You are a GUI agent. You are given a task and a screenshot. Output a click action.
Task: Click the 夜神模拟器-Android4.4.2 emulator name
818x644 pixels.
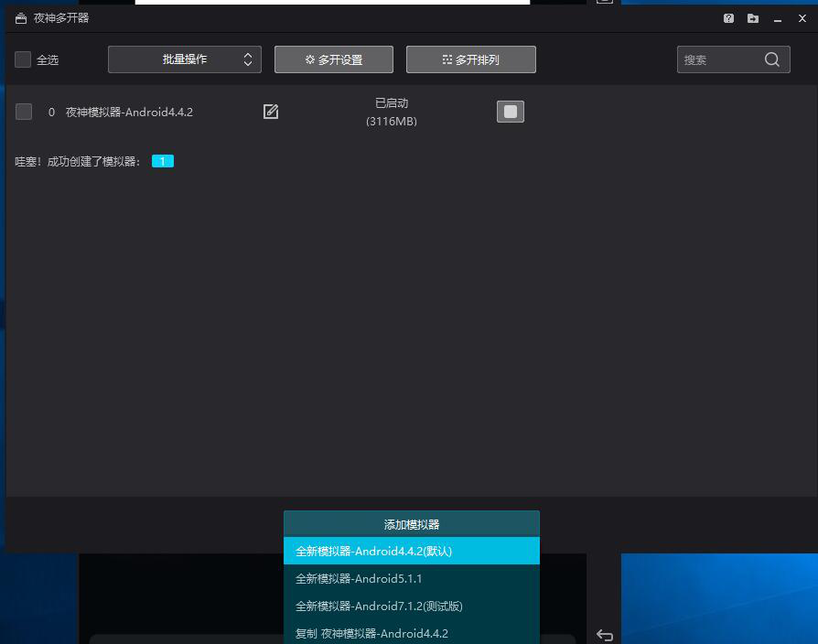129,113
